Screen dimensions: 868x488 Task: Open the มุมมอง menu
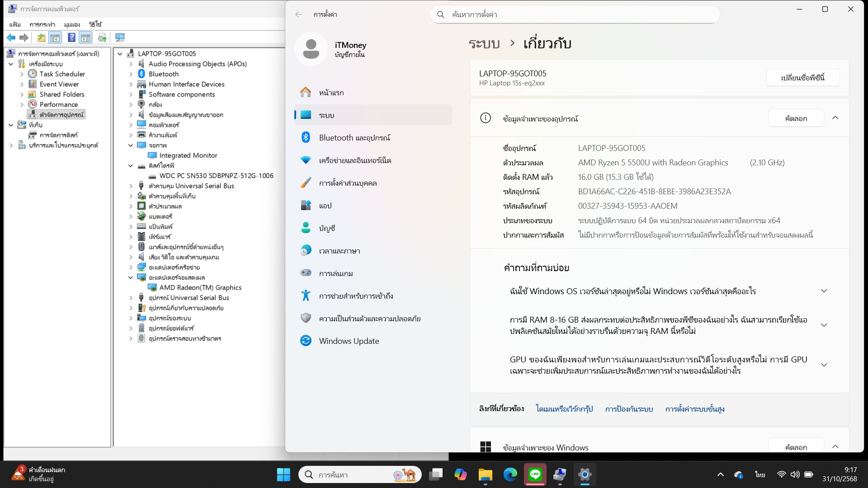pyautogui.click(x=71, y=24)
